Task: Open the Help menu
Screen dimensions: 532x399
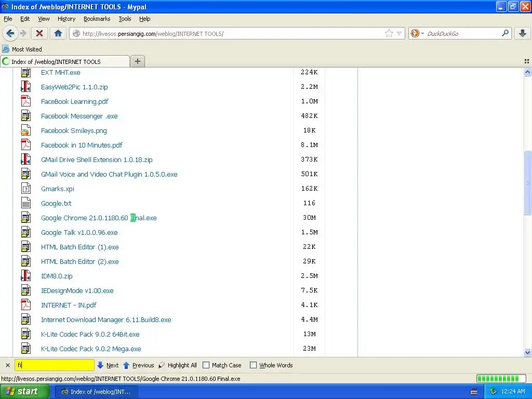Action: pos(144,19)
